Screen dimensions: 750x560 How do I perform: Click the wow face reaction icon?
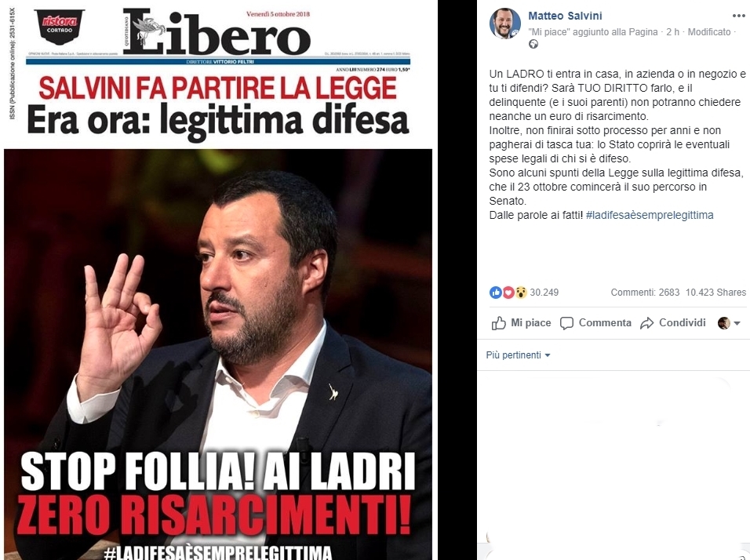click(x=521, y=293)
